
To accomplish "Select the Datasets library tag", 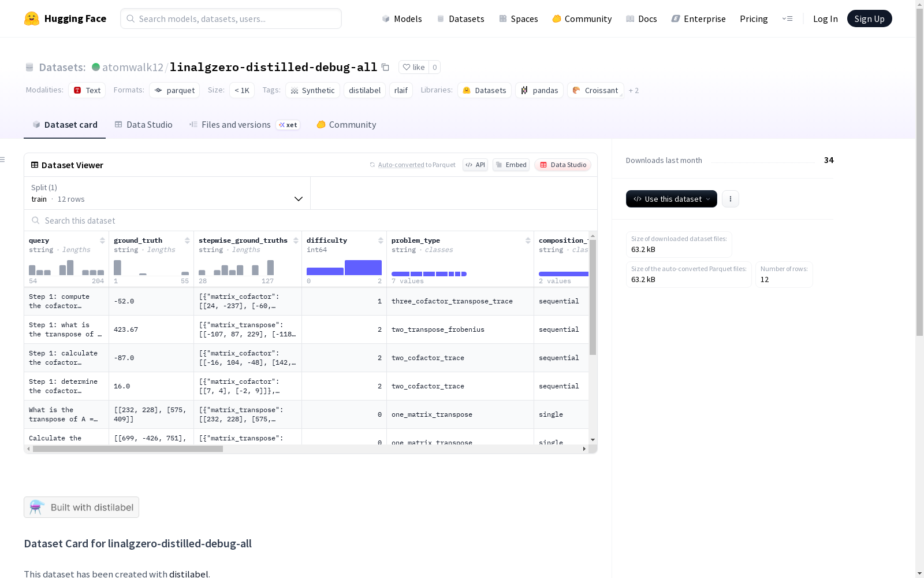I will click(485, 90).
